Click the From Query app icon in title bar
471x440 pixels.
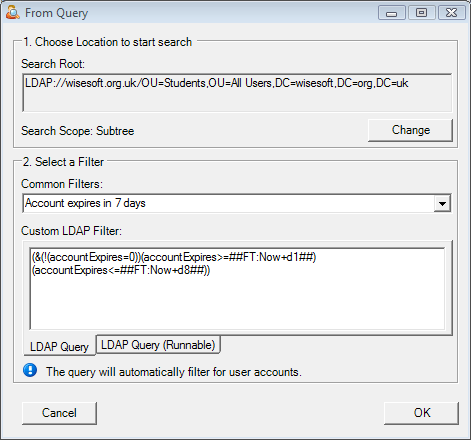(13, 13)
